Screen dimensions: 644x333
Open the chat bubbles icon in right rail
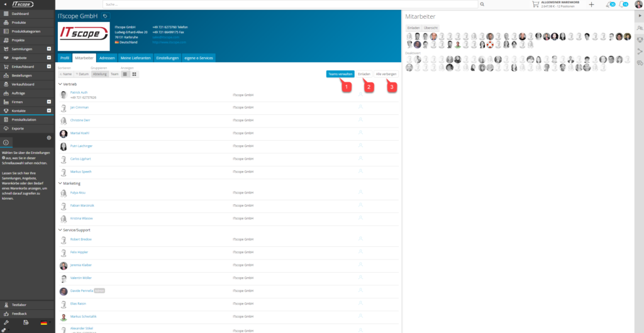coord(640,63)
